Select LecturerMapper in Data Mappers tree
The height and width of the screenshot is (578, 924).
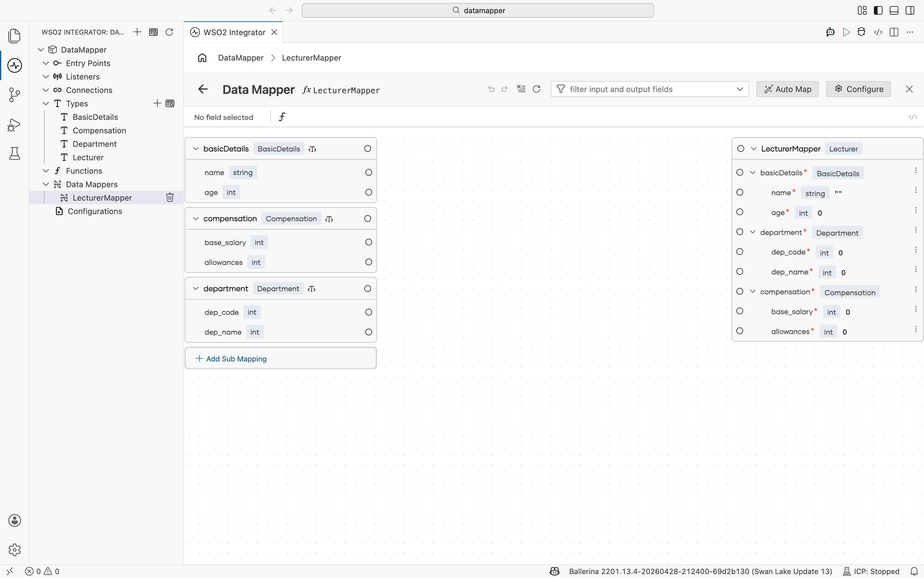pyautogui.click(x=102, y=198)
